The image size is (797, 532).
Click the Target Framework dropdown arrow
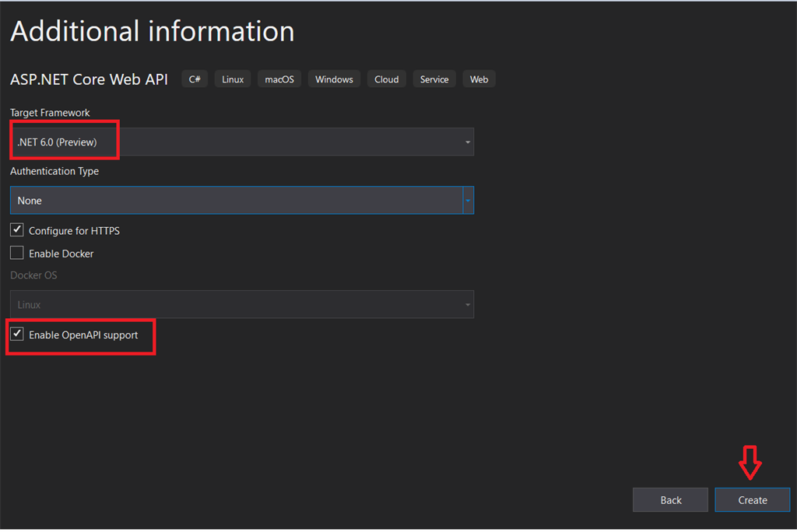point(468,142)
